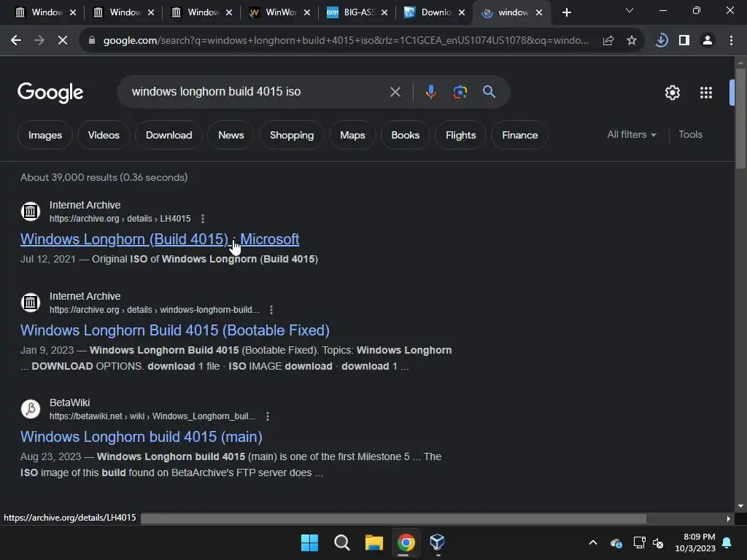Toggle Chrome side panel
This screenshot has width=747, height=560.
(x=684, y=41)
